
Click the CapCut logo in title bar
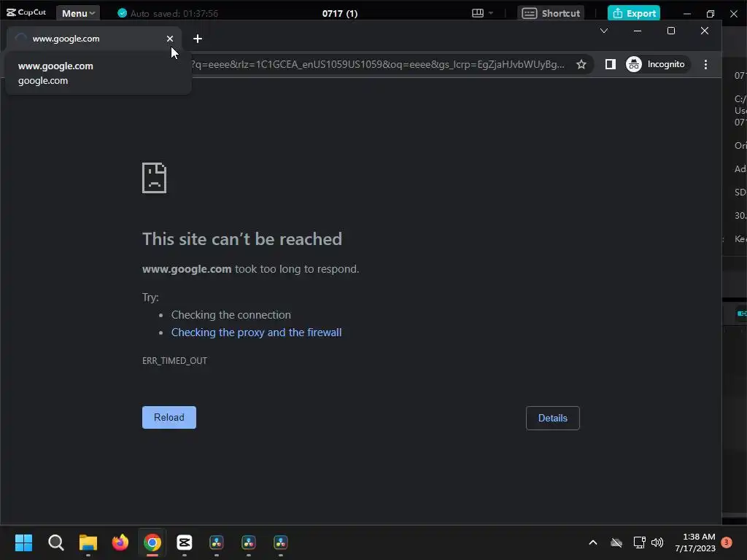26,12
